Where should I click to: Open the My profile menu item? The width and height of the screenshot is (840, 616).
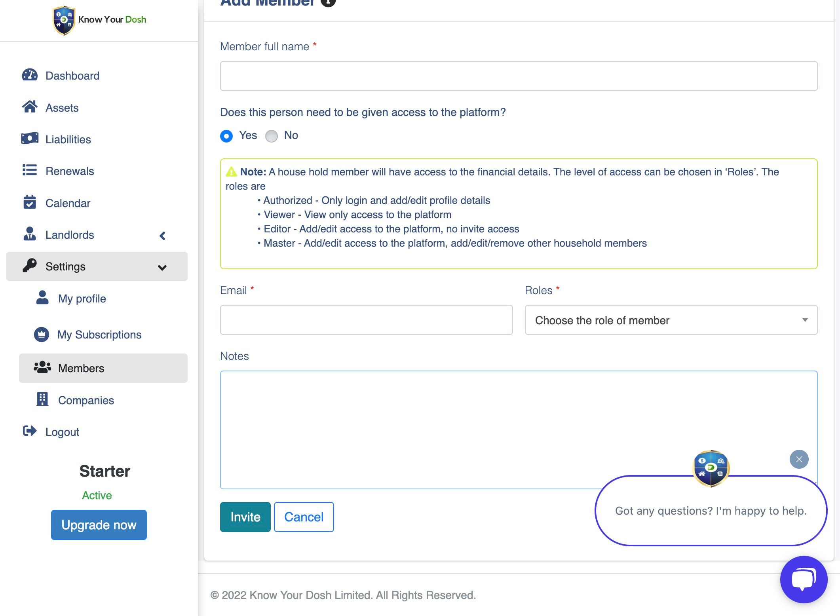(82, 298)
